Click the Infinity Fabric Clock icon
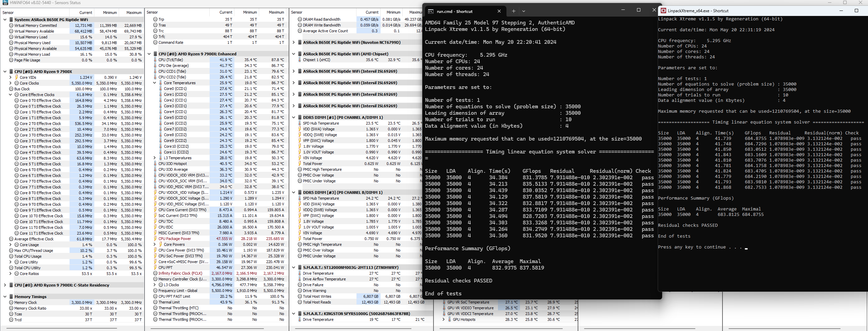The image size is (868, 331). (x=155, y=273)
